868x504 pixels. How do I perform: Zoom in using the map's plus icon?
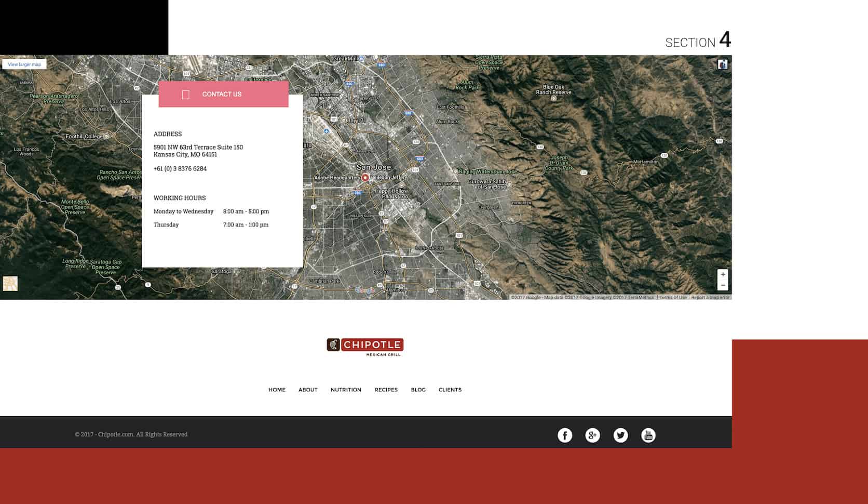(723, 274)
